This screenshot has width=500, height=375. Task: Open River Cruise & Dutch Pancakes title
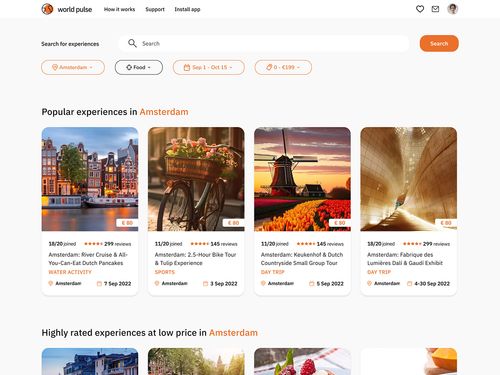(x=88, y=259)
